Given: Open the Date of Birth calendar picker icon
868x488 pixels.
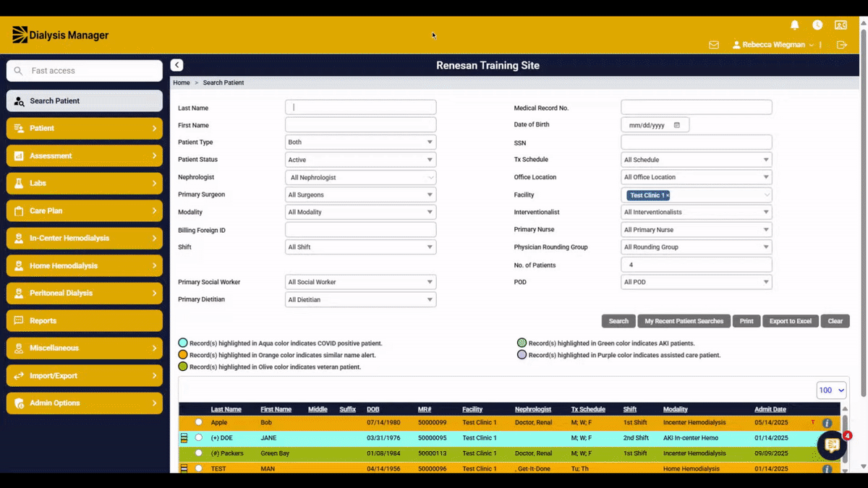Looking at the screenshot, I should pos(677,125).
